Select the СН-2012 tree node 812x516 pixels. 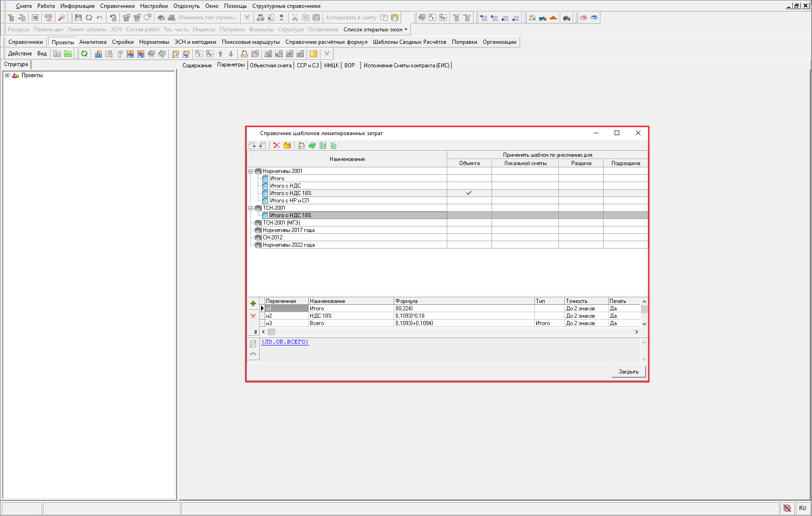point(273,237)
